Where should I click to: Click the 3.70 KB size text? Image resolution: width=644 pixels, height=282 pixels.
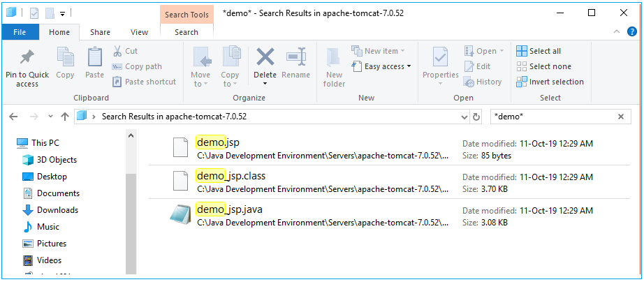(x=495, y=190)
